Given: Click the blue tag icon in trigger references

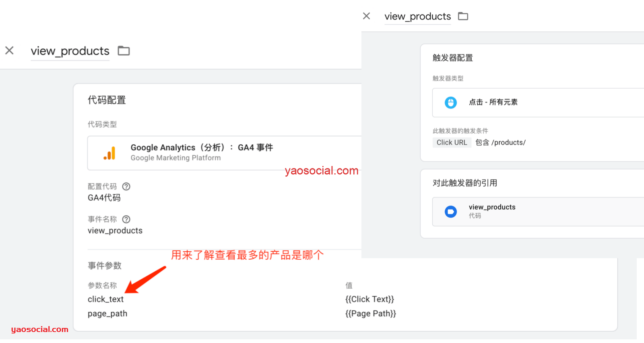Looking at the screenshot, I should click(x=450, y=212).
